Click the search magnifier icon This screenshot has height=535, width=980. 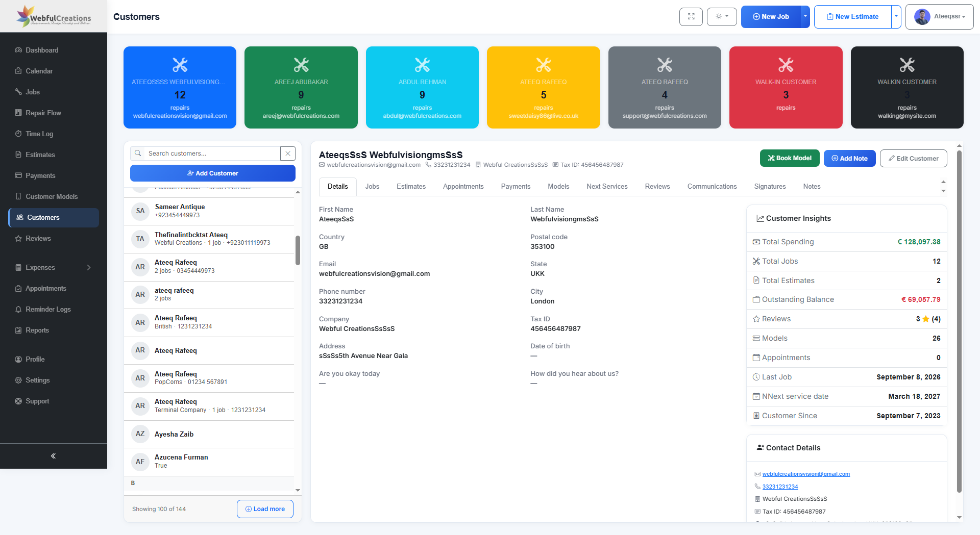click(x=138, y=154)
